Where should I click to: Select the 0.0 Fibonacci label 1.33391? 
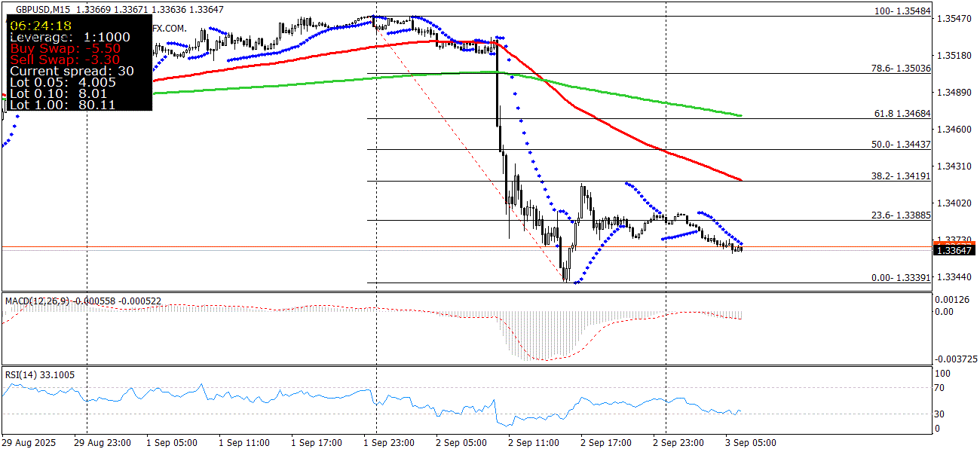(x=902, y=277)
